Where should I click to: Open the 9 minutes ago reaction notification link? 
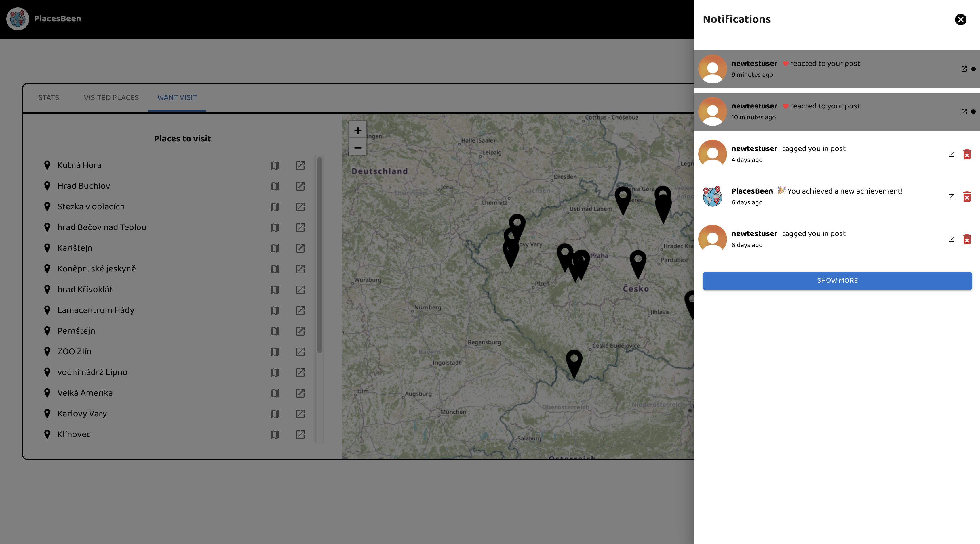pyautogui.click(x=964, y=69)
